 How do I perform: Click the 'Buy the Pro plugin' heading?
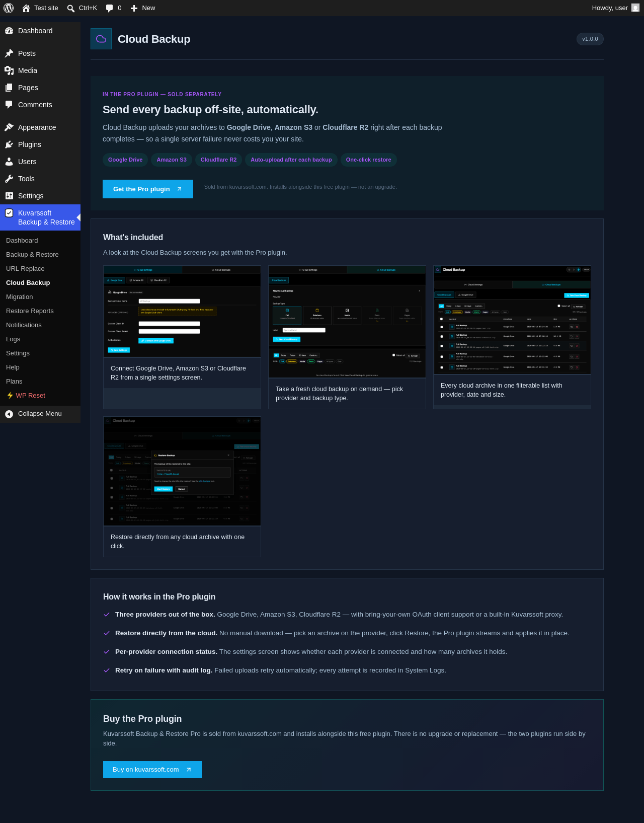142,719
